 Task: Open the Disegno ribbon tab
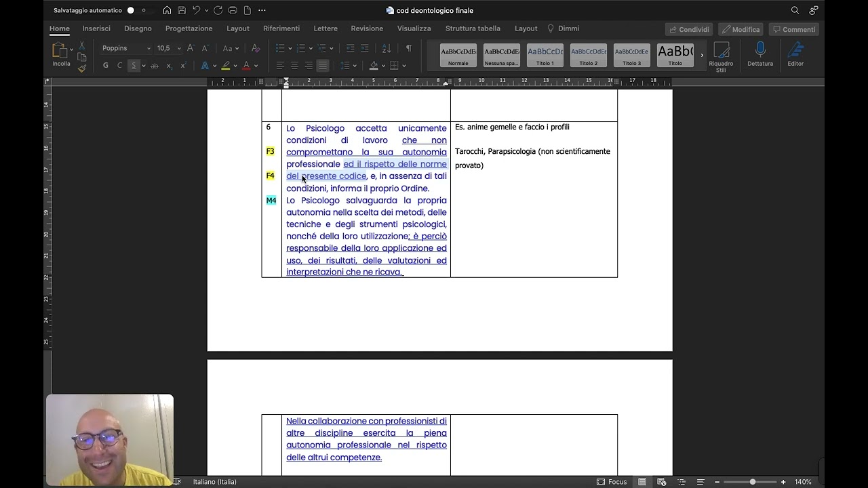[x=138, y=28]
